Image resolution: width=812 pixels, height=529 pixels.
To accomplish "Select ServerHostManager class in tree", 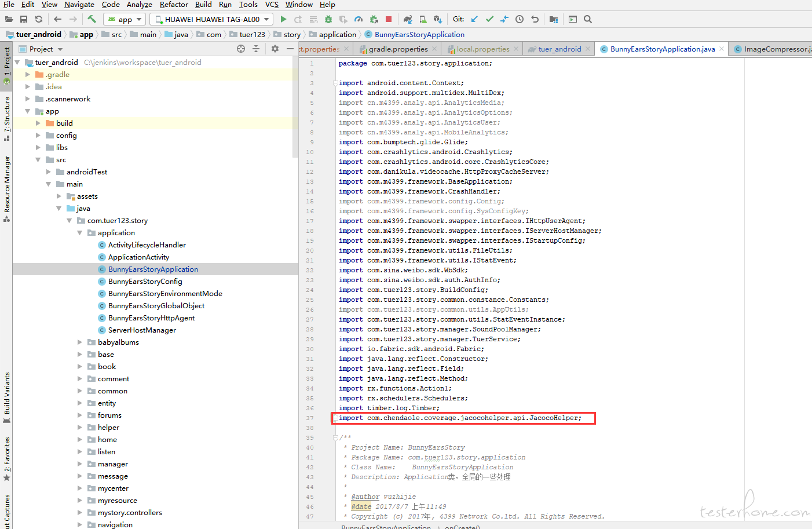I will (x=142, y=330).
